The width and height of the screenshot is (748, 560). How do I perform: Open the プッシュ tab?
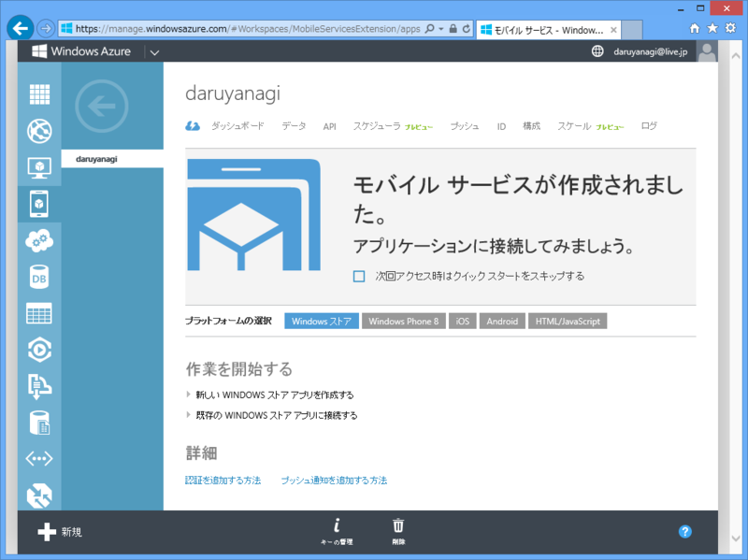465,126
